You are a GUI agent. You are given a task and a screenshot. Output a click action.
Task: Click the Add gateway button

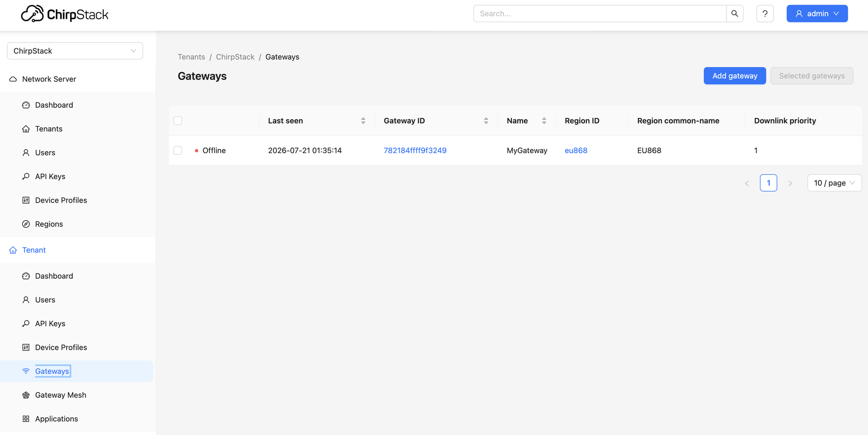[735, 76]
